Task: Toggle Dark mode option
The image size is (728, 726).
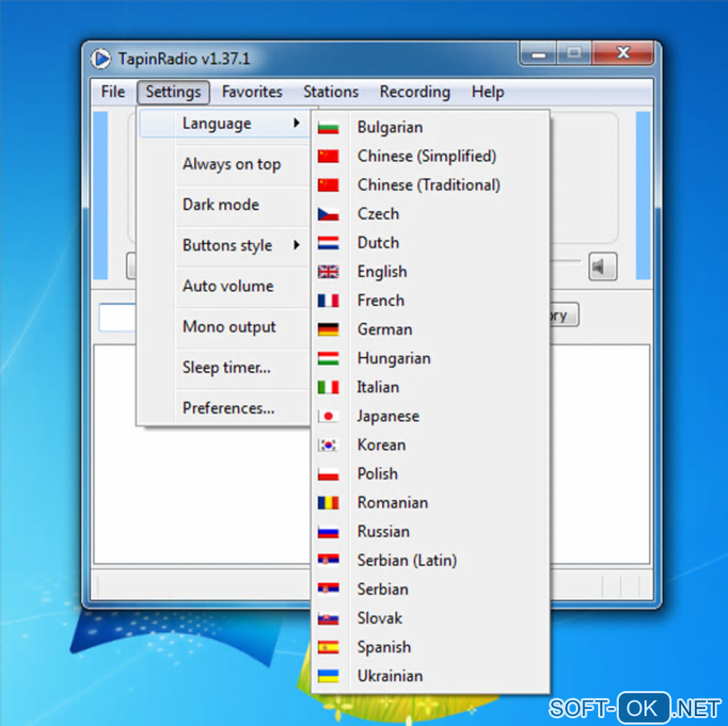Action: click(221, 204)
